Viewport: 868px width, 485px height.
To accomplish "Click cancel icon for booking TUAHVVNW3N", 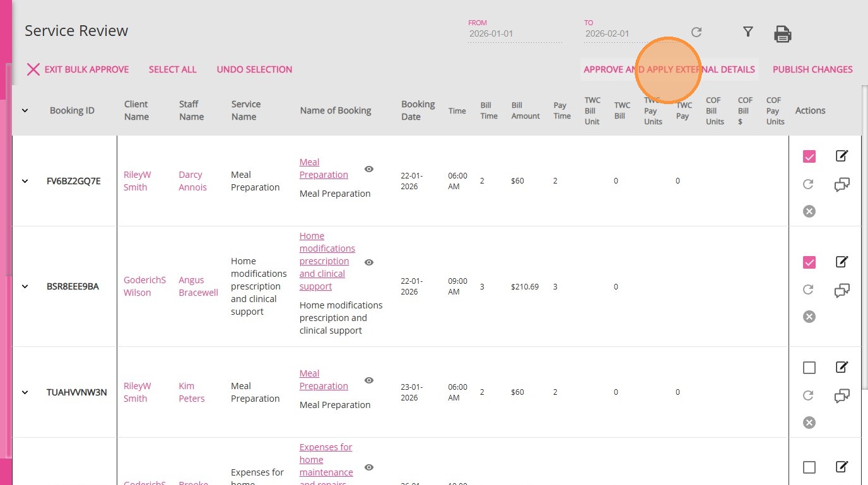I will (x=809, y=423).
